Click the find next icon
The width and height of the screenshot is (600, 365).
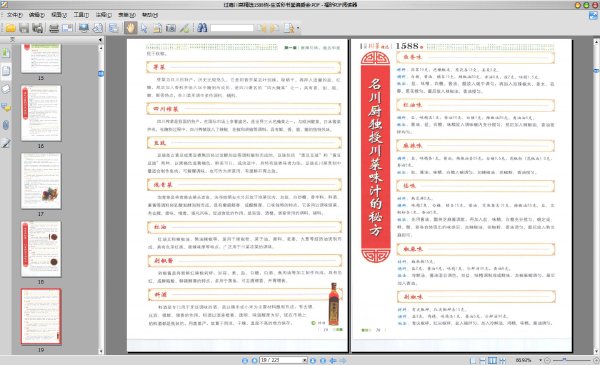coord(275,28)
